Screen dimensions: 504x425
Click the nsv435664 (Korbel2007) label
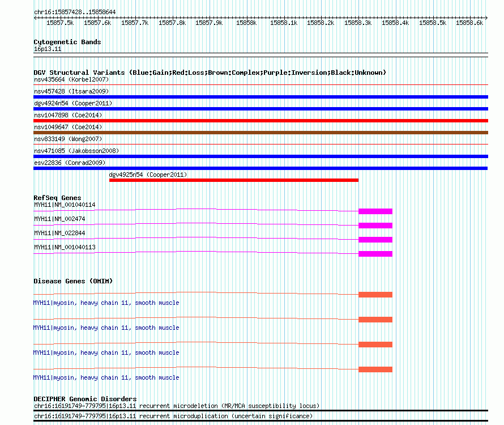point(71,79)
